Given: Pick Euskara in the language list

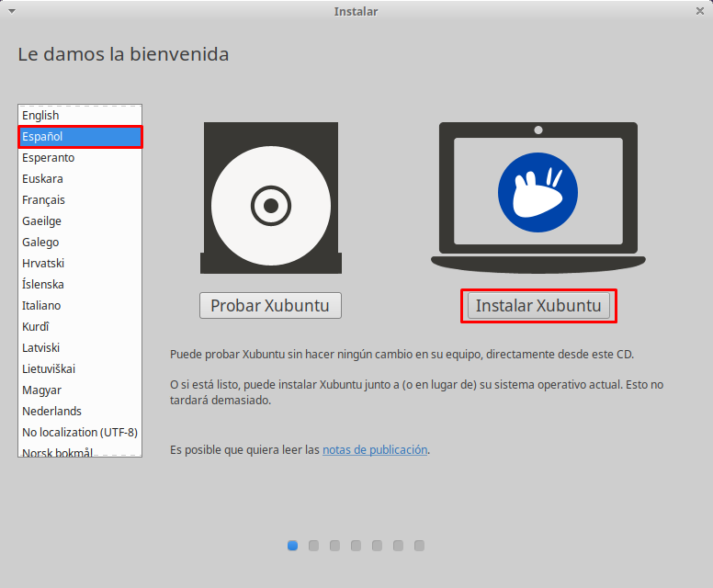Looking at the screenshot, I should click(42, 179).
